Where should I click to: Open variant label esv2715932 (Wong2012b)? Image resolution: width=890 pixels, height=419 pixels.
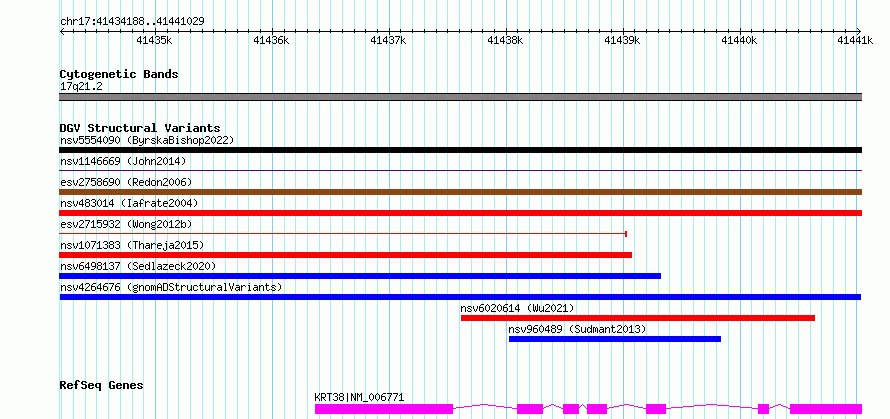[x=126, y=224]
